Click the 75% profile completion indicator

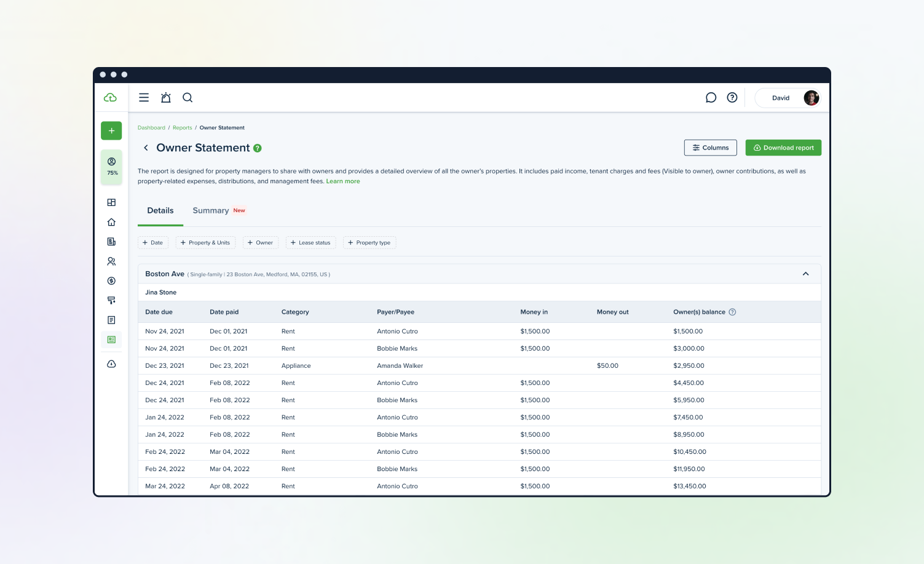(112, 167)
